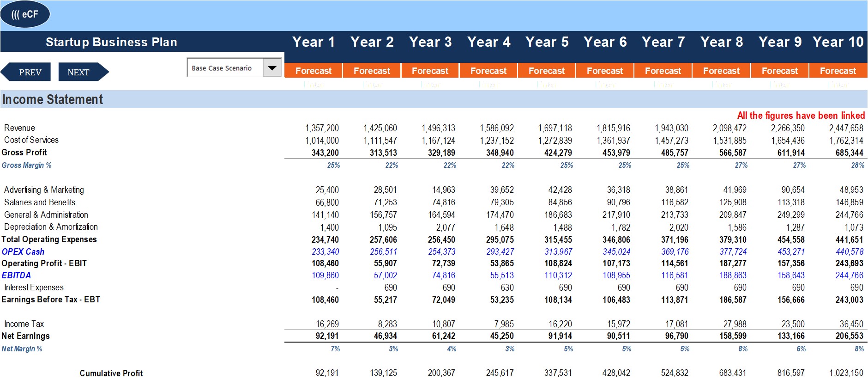The height and width of the screenshot is (380, 868).
Task: Select Operating Profit - EBIT label
Action: click(x=44, y=264)
